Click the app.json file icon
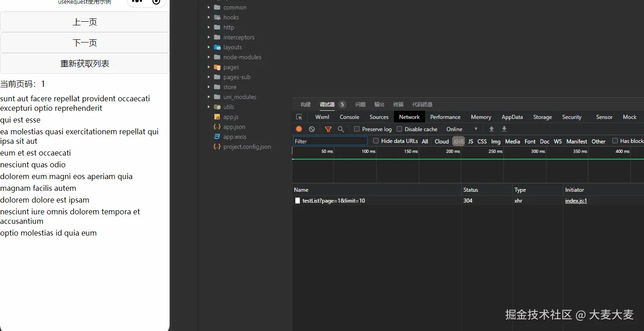The image size is (644, 331). point(217,127)
